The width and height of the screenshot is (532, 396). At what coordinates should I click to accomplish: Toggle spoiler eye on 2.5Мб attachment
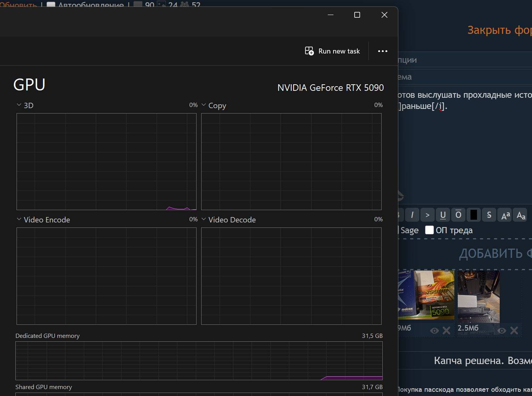(502, 330)
